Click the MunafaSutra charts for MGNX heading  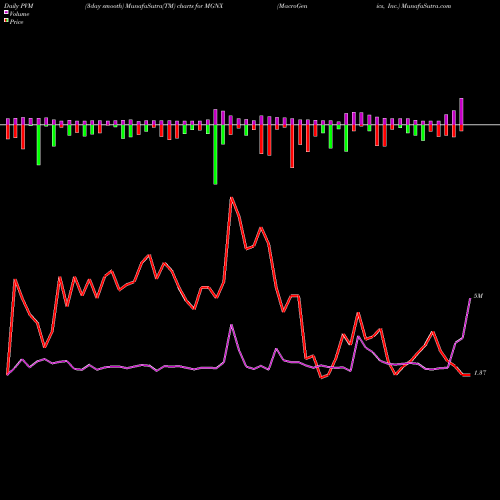[154, 6]
